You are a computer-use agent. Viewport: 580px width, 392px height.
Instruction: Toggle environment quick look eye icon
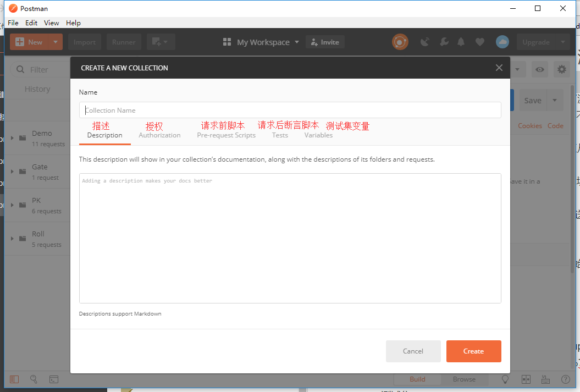[x=540, y=69]
